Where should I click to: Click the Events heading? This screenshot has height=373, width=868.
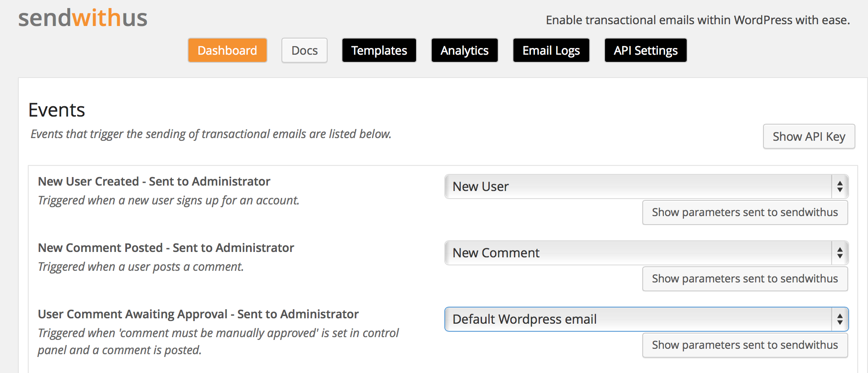click(x=57, y=110)
